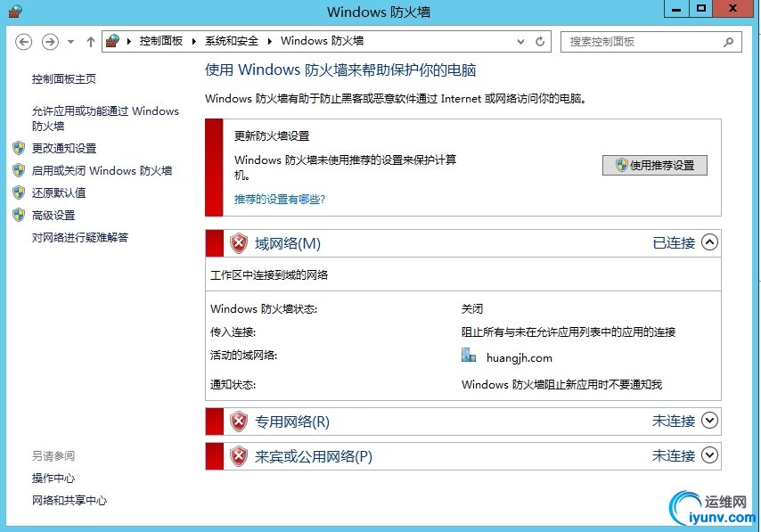
Task: Click the shield icon beside 还原默认值
Action: (x=19, y=192)
